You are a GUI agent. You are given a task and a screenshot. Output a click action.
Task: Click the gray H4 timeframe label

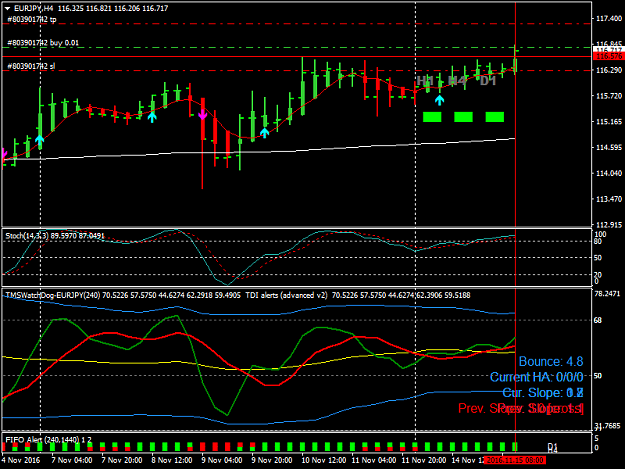click(457, 81)
